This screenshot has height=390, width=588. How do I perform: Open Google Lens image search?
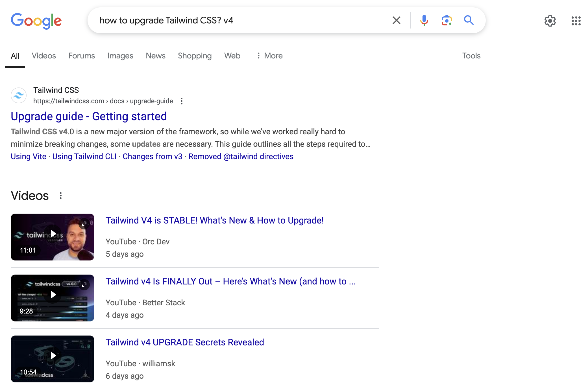point(447,20)
